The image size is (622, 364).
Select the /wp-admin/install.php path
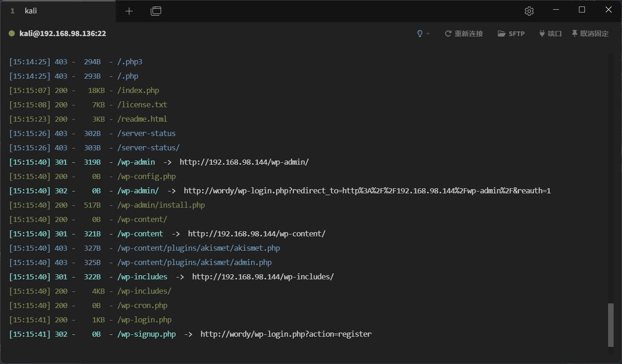click(x=161, y=205)
